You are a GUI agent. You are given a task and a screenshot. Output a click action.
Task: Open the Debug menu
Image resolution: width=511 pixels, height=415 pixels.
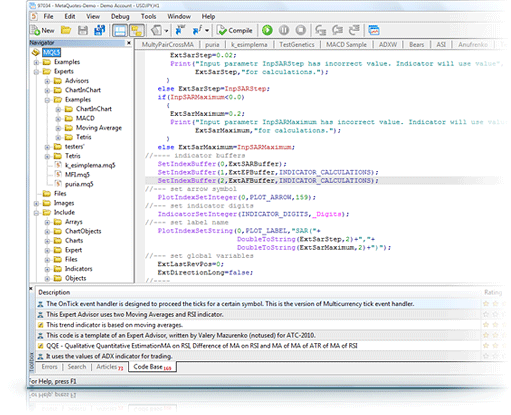(120, 16)
